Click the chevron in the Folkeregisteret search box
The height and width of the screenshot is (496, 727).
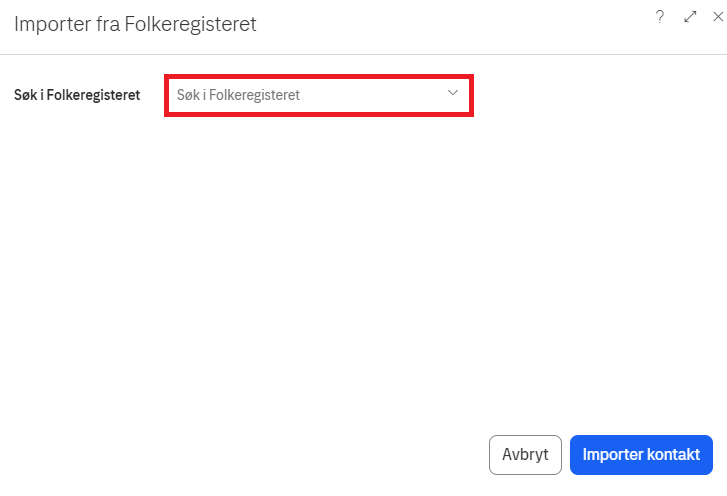click(452, 93)
